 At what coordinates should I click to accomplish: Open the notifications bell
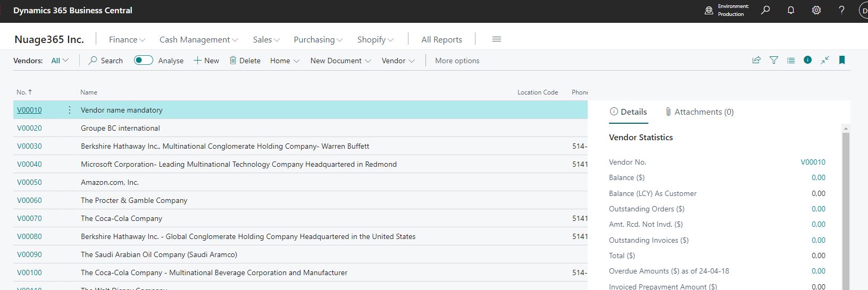791,10
